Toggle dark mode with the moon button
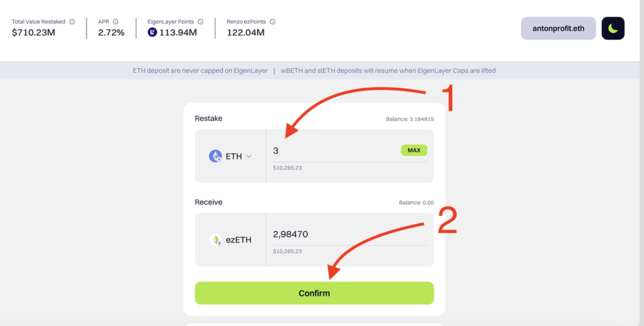Image resolution: width=644 pixels, height=326 pixels. [x=613, y=28]
